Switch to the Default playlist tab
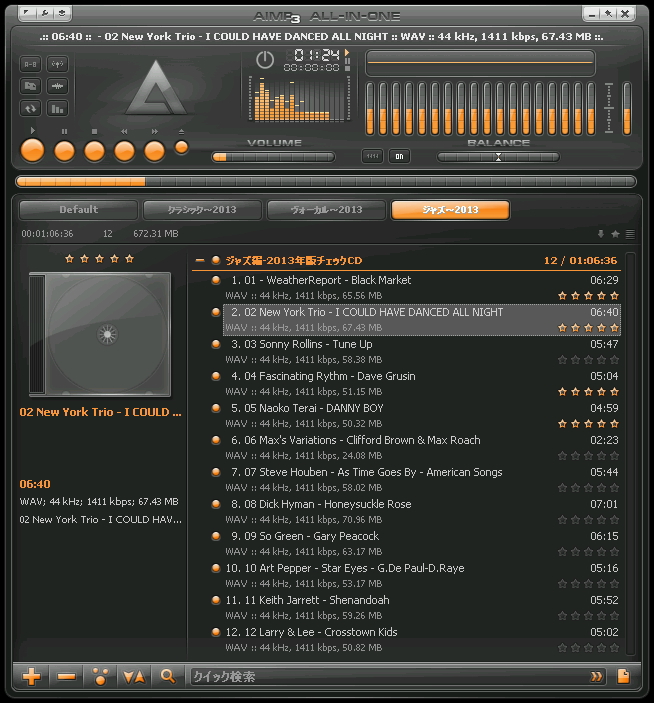The width and height of the screenshot is (654, 703). [78, 210]
